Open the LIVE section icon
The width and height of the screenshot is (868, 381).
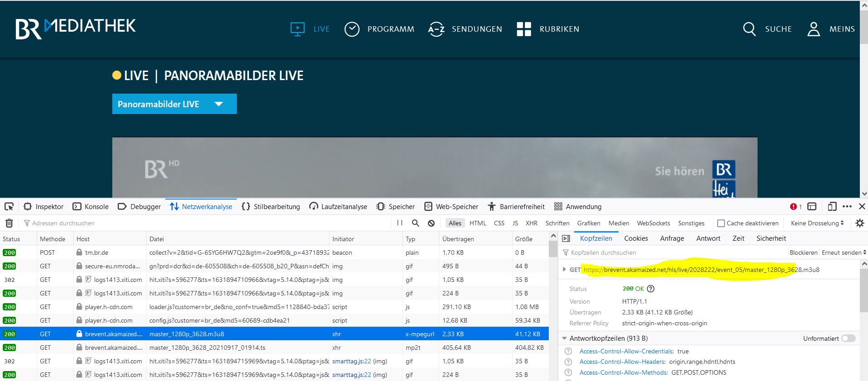(x=297, y=29)
